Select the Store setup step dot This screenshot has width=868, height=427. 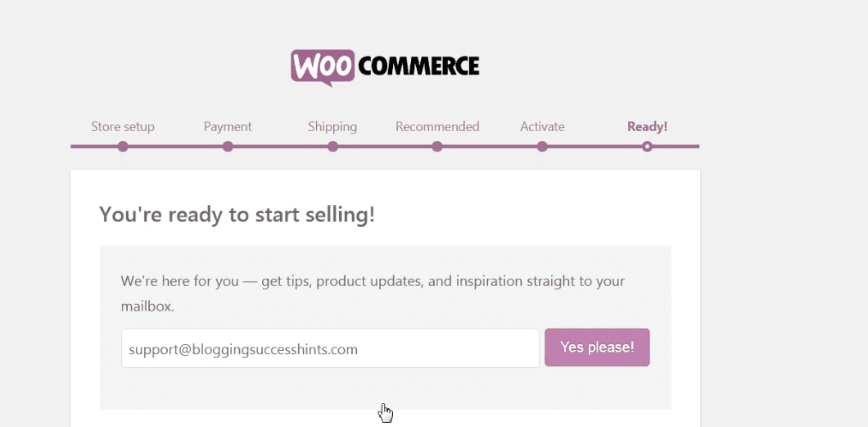click(123, 147)
